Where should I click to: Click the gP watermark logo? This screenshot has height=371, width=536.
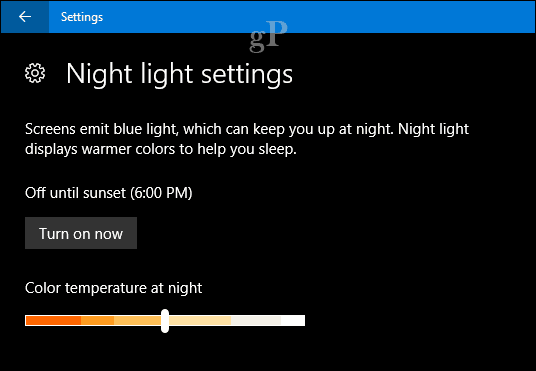(x=268, y=36)
